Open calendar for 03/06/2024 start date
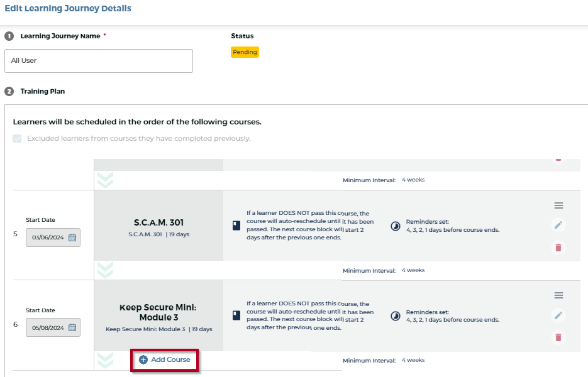 72,238
